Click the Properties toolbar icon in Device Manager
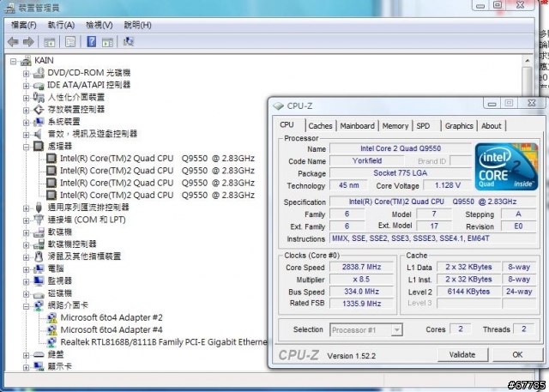 (70, 42)
